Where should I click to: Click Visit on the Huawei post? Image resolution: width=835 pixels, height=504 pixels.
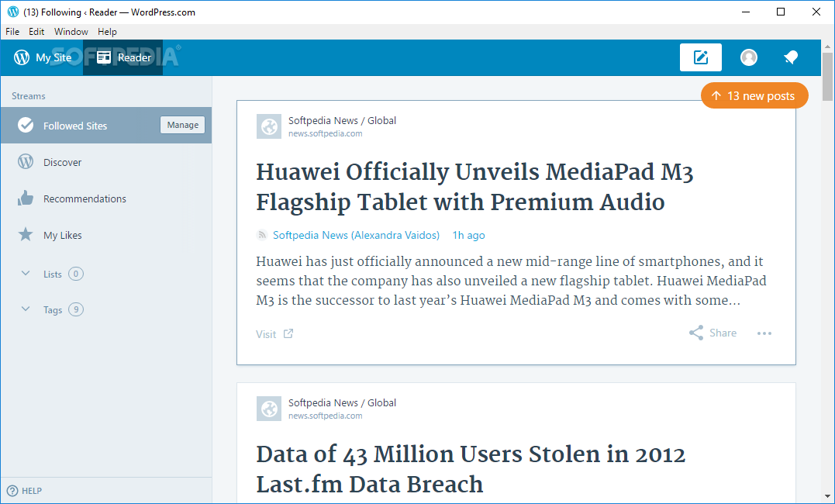tap(266, 334)
